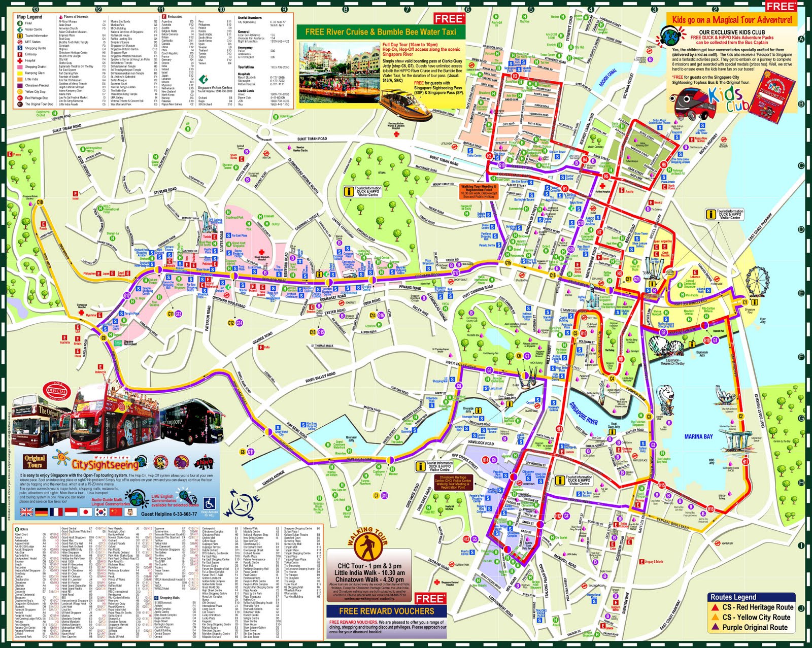
Task: Select The Original Tour Stop legend marker
Action: click(x=20, y=104)
